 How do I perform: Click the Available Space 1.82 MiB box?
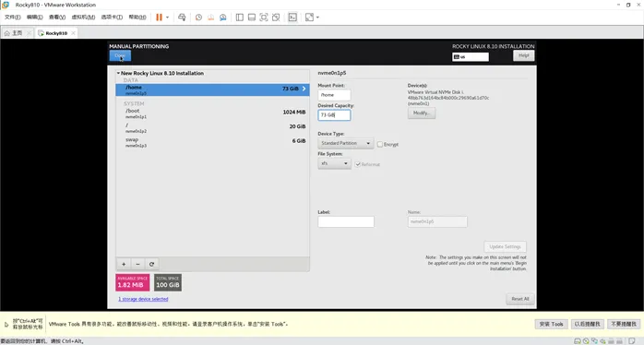tap(132, 282)
